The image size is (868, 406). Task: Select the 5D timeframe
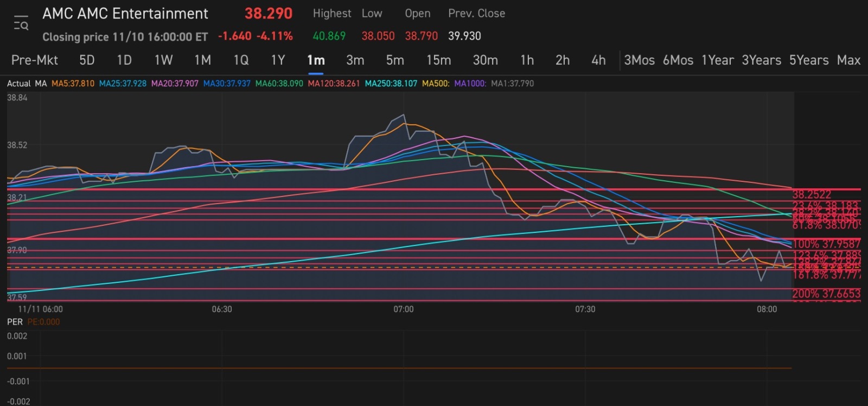pos(87,60)
